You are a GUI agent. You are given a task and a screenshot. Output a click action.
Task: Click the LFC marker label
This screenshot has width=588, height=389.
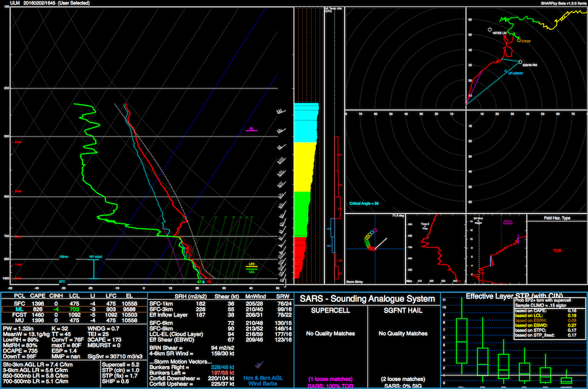[x=252, y=264]
